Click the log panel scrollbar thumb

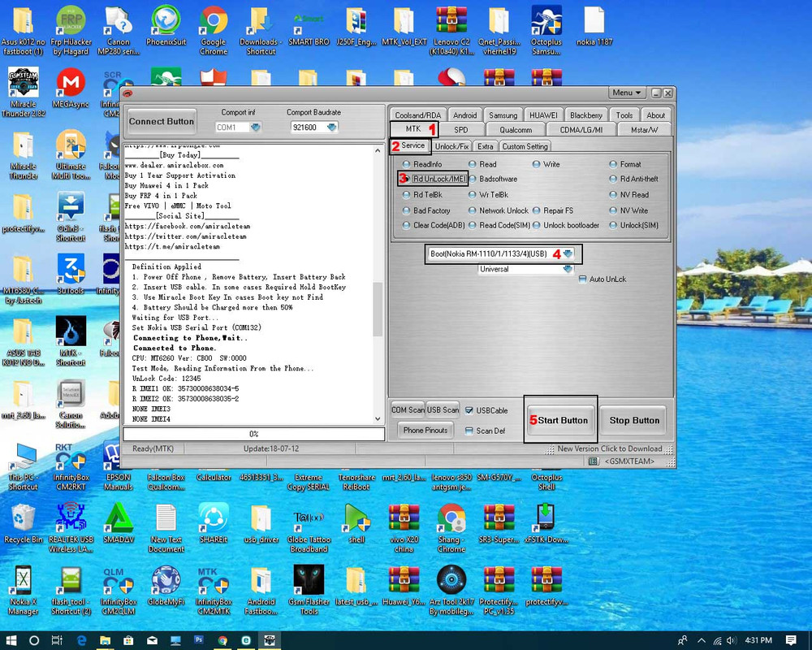click(x=378, y=309)
